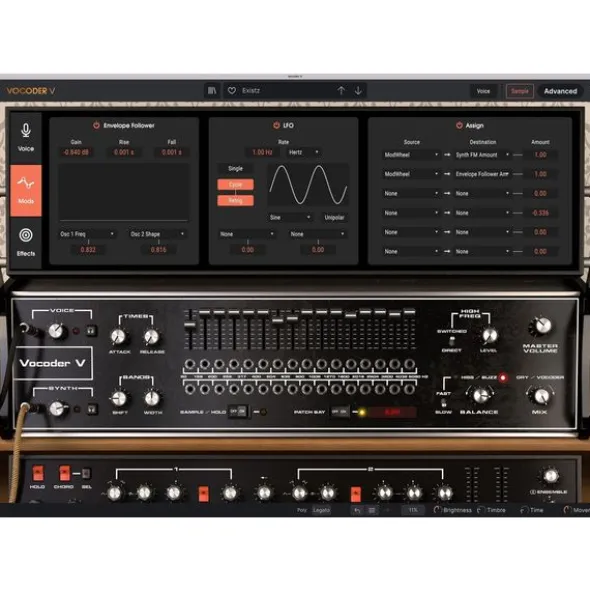The height and width of the screenshot is (591, 590).
Task: Open the Sine waveform dropdown
Action: (290, 217)
